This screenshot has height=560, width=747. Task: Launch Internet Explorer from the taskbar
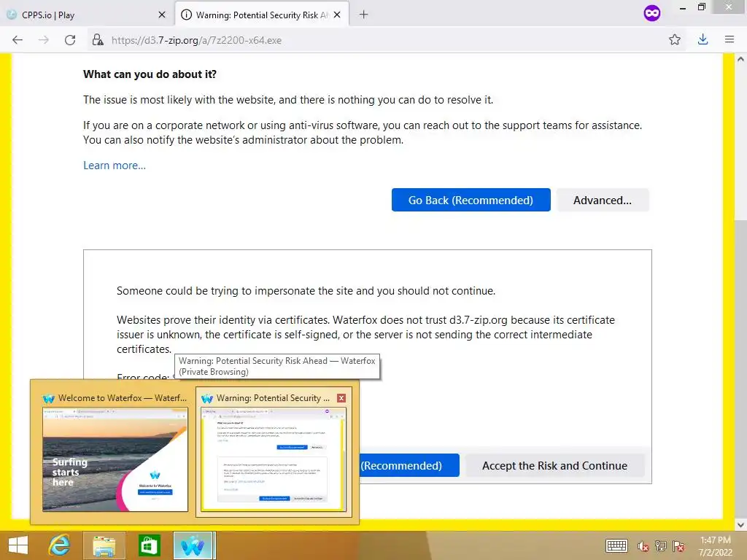pos(60,545)
